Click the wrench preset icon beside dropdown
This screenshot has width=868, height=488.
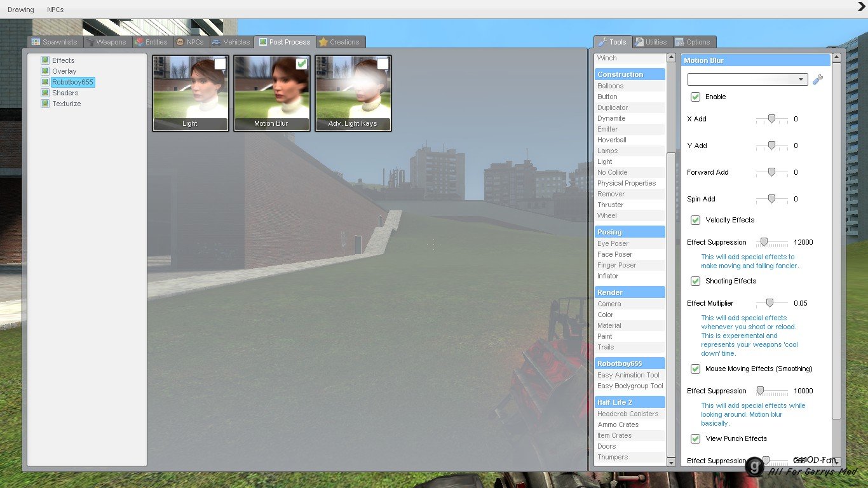pos(818,79)
